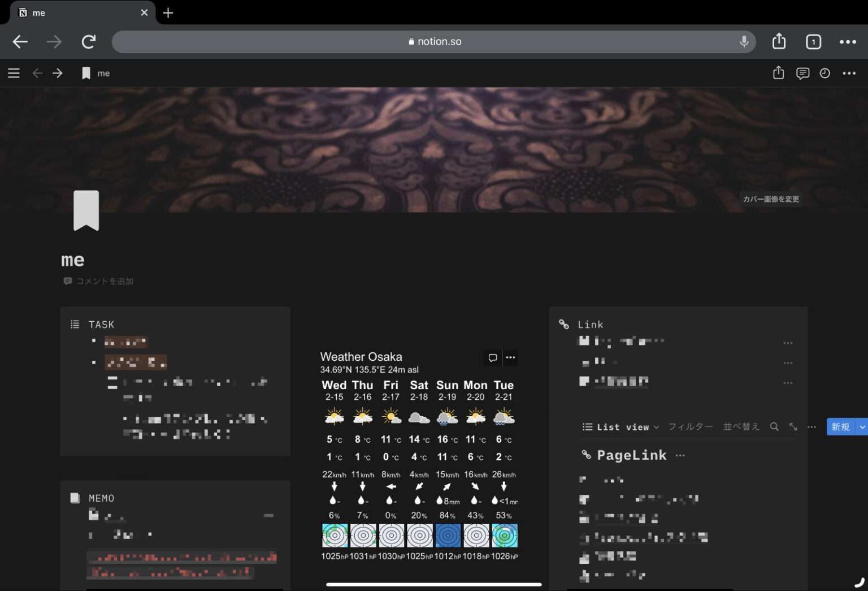
Task: Open Weather Osaka widget options ellipsis
Action: click(x=510, y=357)
